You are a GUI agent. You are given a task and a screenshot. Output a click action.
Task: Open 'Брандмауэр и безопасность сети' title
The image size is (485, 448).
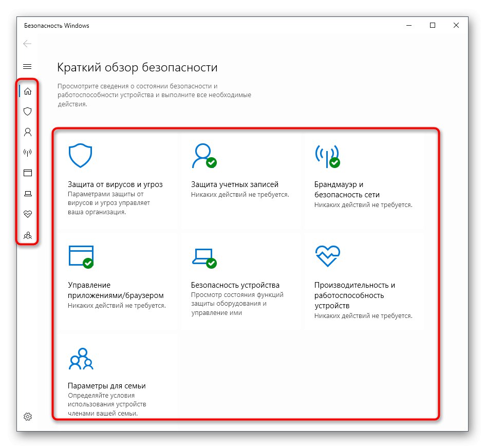point(347,190)
